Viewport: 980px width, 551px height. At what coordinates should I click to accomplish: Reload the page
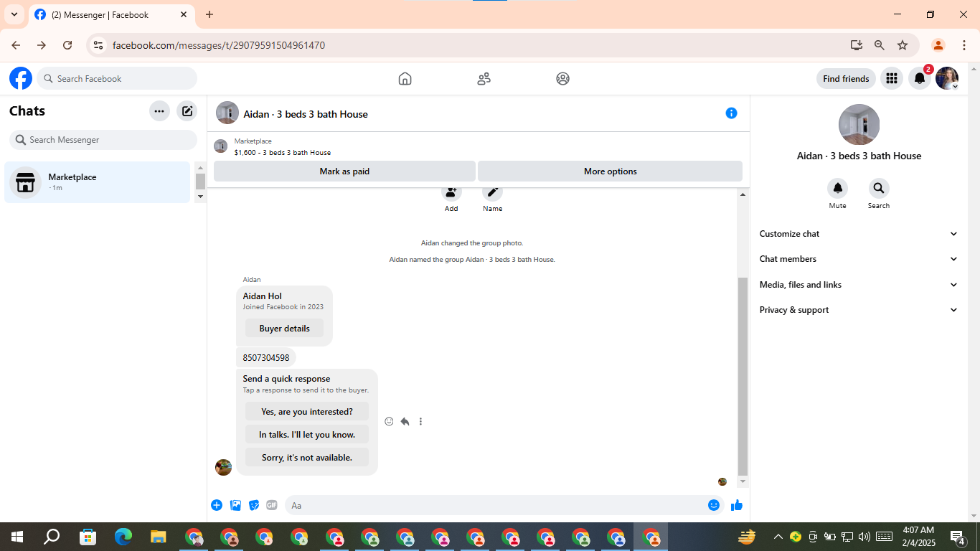click(67, 45)
